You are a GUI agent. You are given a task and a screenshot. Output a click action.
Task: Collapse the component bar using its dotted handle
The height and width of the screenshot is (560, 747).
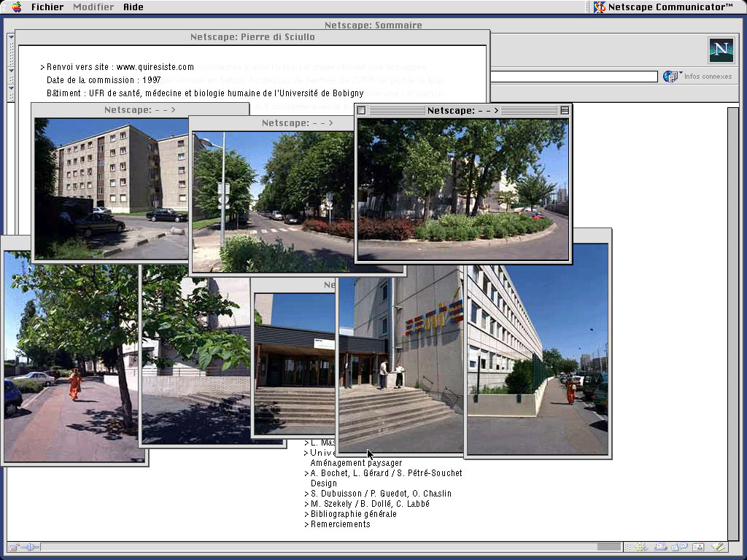tap(627, 547)
